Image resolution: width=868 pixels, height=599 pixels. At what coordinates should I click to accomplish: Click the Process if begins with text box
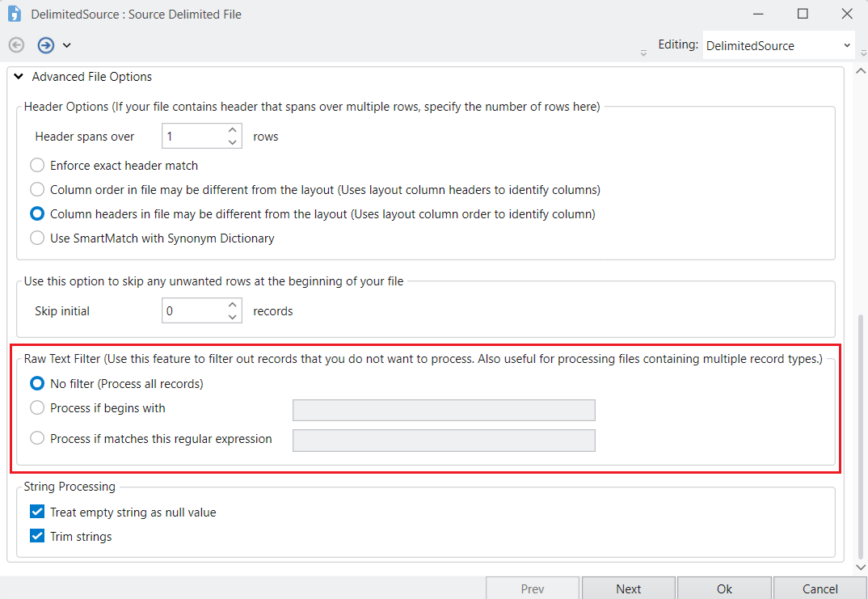tap(444, 410)
